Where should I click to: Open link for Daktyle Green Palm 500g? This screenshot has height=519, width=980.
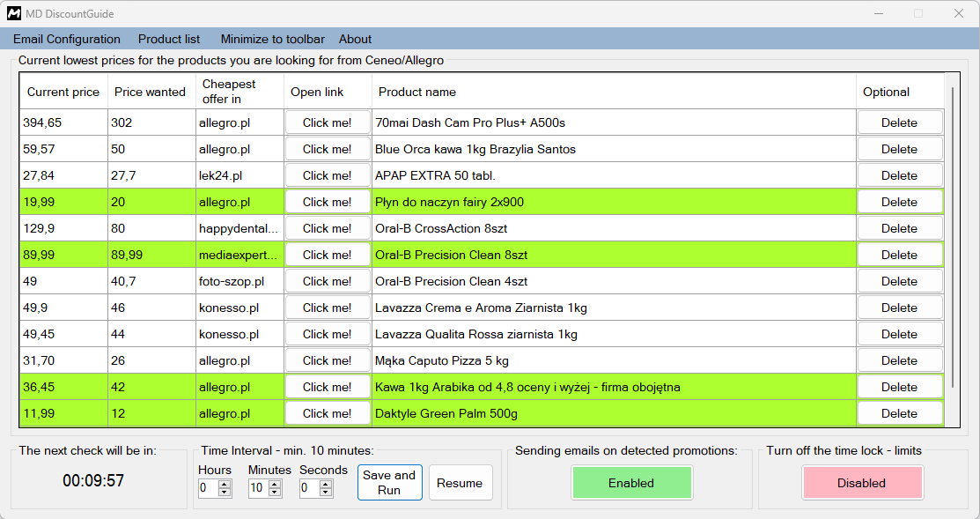pos(328,413)
